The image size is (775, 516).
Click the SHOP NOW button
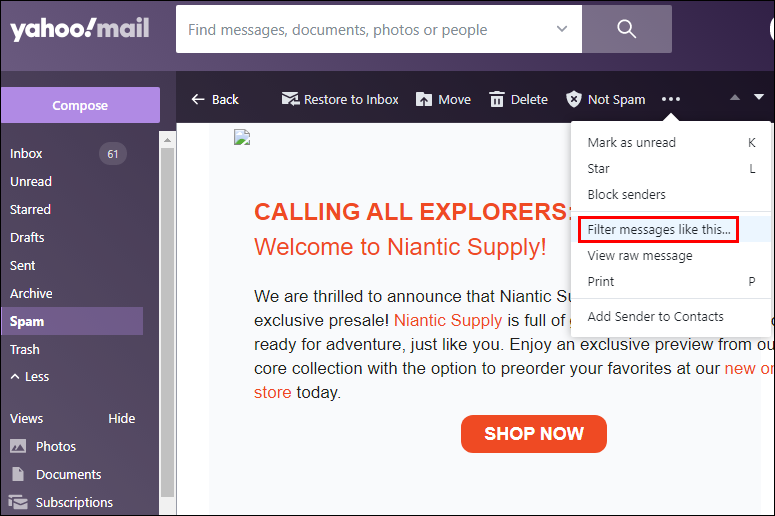pos(534,434)
